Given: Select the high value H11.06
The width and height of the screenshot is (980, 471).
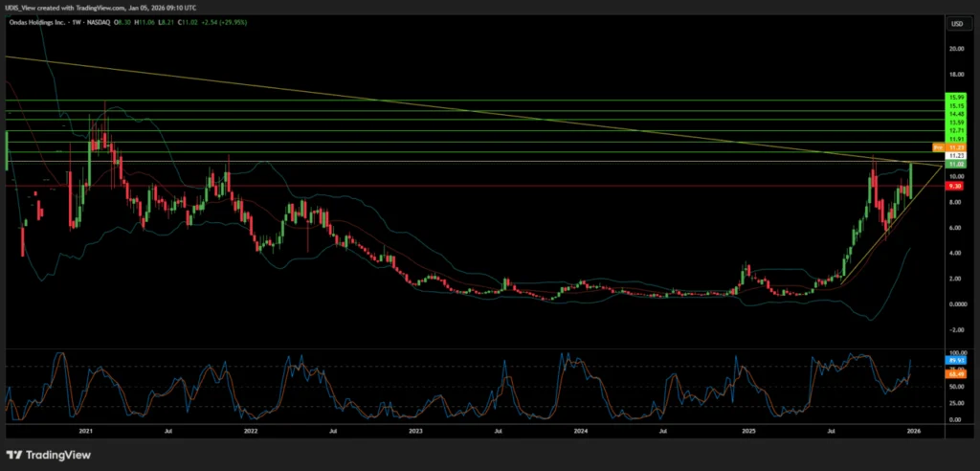Looking at the screenshot, I should click(x=145, y=23).
